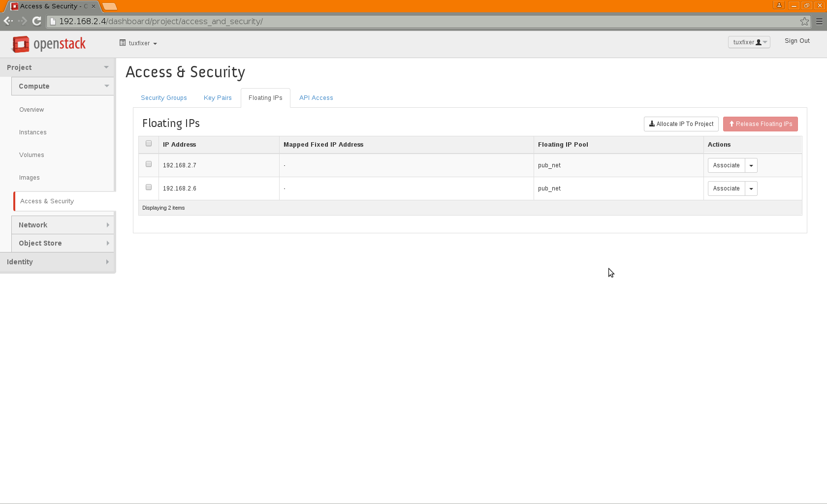The height and width of the screenshot is (504, 827).
Task: Reload the page with the refresh icon
Action: coord(36,21)
